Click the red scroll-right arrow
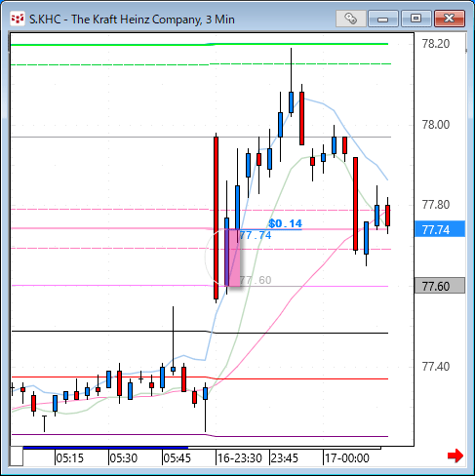 click(455, 456)
